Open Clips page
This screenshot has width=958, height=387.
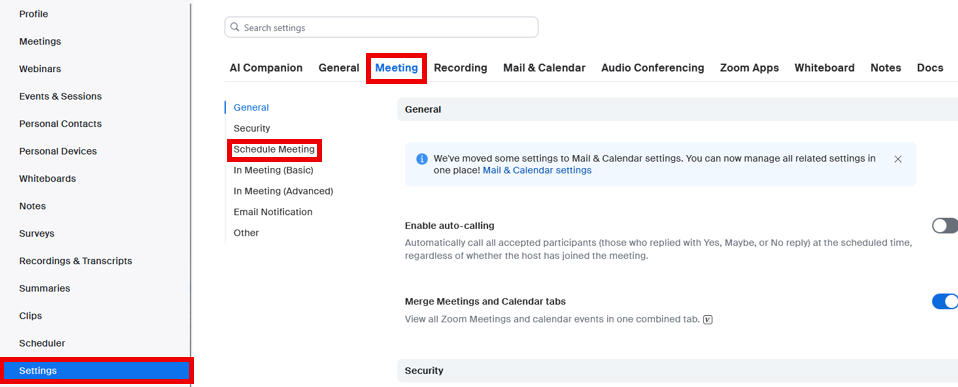pos(31,315)
